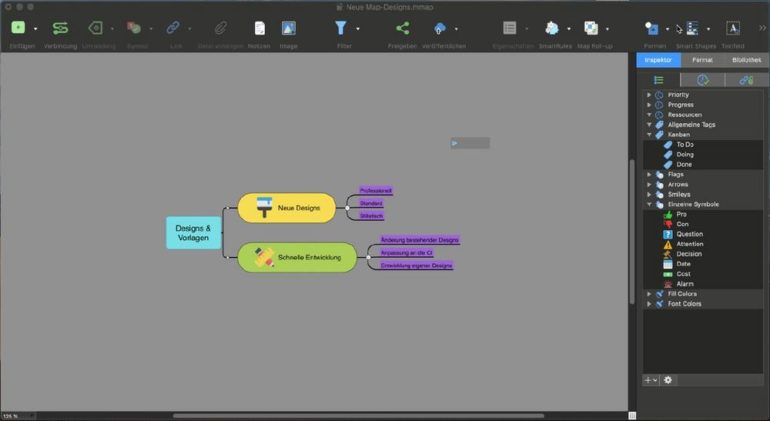Click the Verbindung connection tool
Image resolution: width=770 pixels, height=421 pixels.
[x=60, y=28]
